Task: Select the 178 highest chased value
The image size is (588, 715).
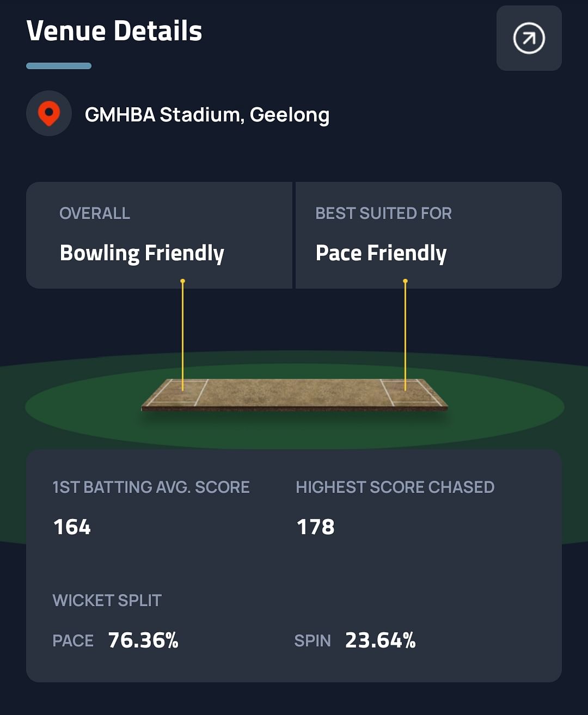Action: coord(315,527)
